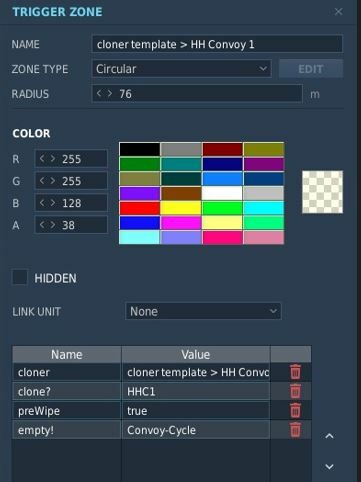The width and height of the screenshot is (361, 482).
Task: Decrease the R color value
Action: tap(42, 159)
